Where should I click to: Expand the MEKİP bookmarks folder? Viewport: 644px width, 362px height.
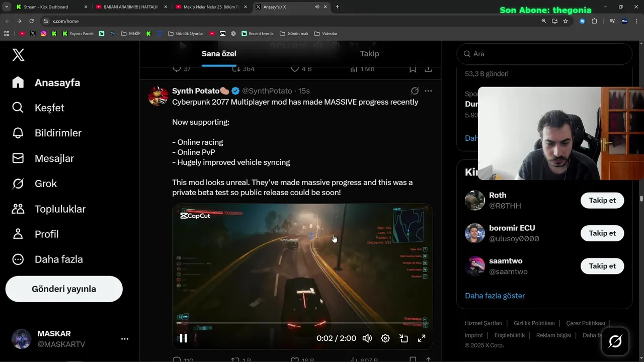(131, 34)
